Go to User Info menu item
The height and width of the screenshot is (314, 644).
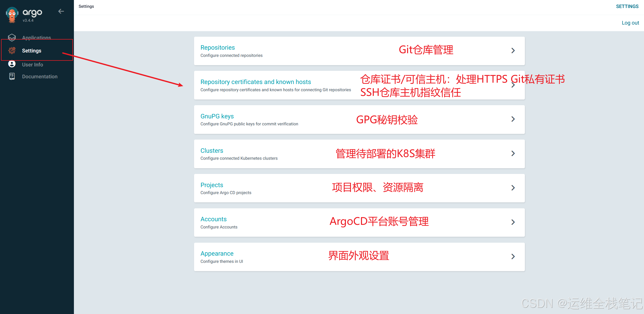tap(33, 65)
